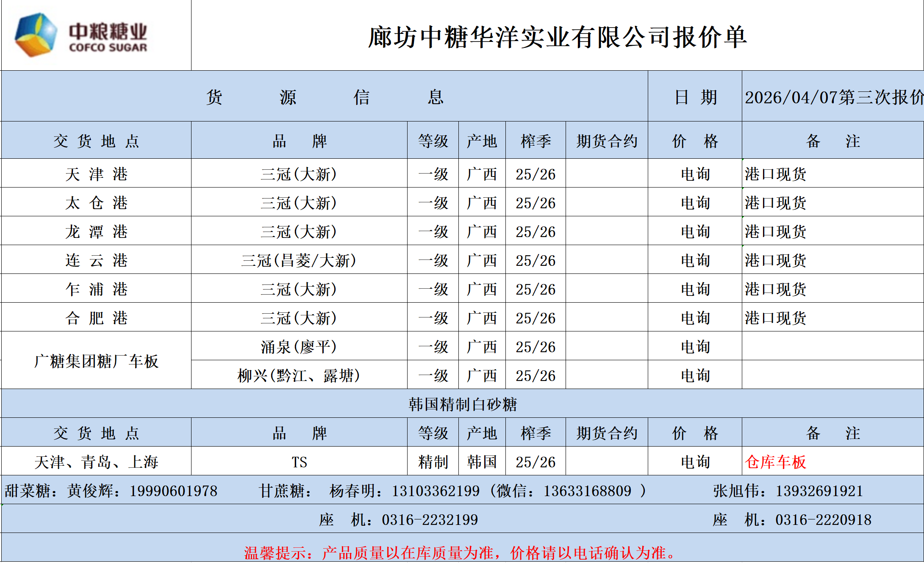Select the 电询 price in the TS row

point(695,462)
